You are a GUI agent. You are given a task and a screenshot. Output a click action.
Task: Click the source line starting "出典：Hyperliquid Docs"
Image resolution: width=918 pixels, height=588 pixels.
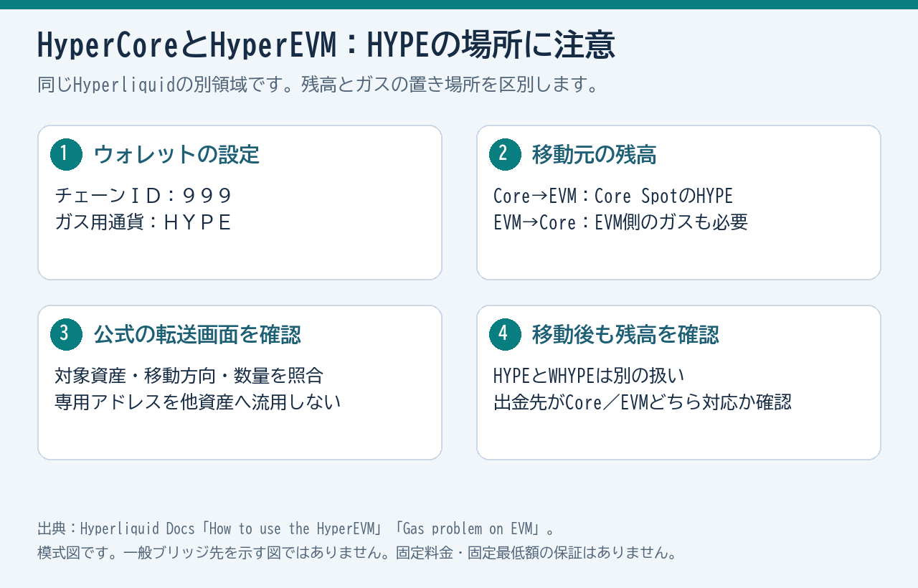[296, 529]
